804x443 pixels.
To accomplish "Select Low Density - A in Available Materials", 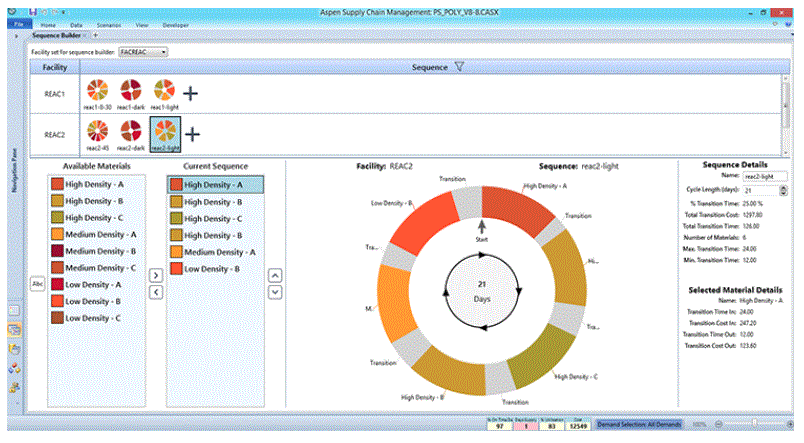I will [96, 285].
